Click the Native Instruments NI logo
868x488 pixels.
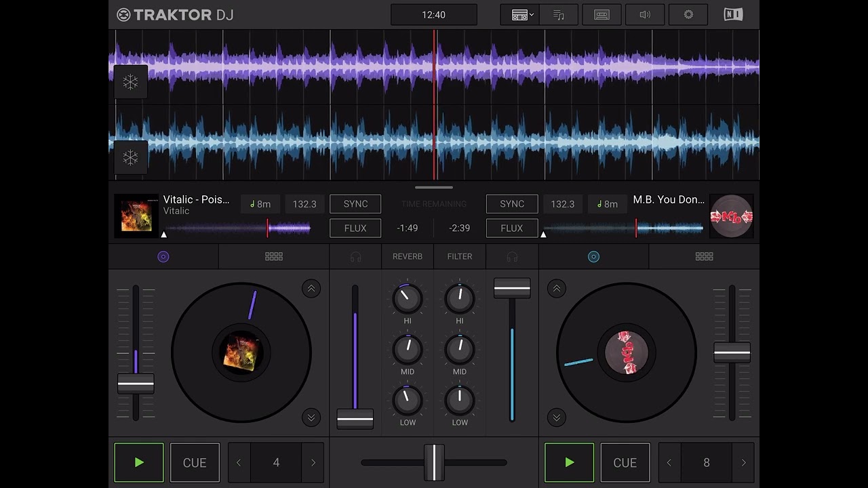tap(733, 15)
